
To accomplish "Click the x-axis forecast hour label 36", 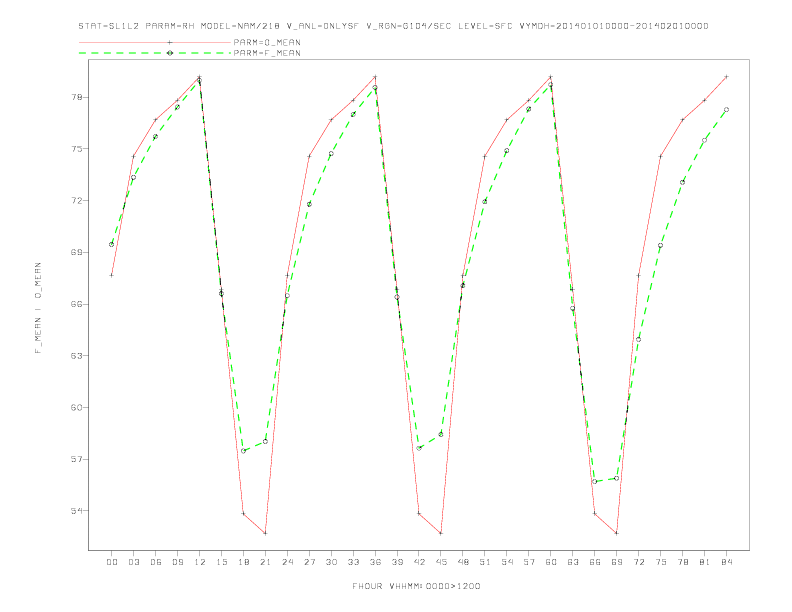I will coord(375,562).
